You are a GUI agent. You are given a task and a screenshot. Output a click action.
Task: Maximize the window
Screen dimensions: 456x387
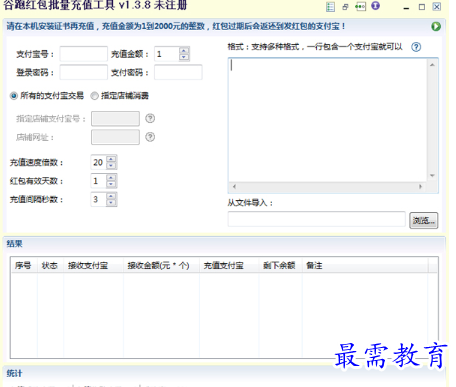(x=422, y=7)
